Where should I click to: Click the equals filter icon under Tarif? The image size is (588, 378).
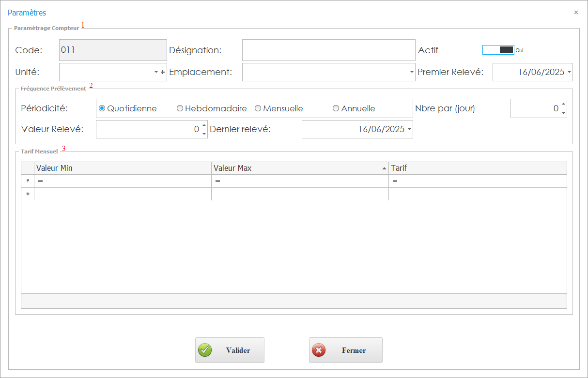394,181
